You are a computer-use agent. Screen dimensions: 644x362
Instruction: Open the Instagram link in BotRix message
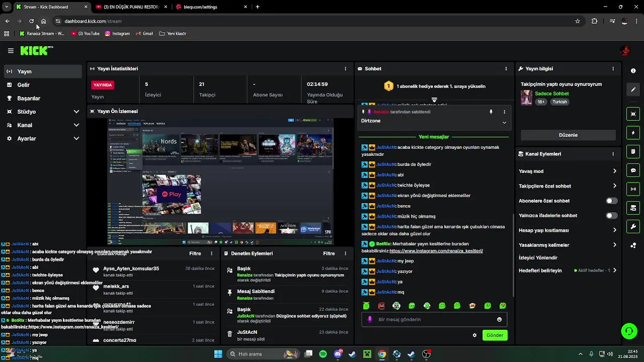click(436, 250)
